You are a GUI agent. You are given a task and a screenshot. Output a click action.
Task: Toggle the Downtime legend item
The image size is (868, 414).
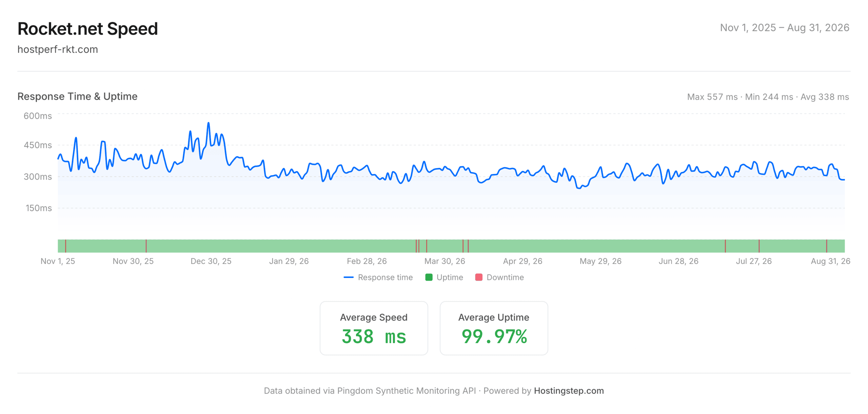pos(499,278)
